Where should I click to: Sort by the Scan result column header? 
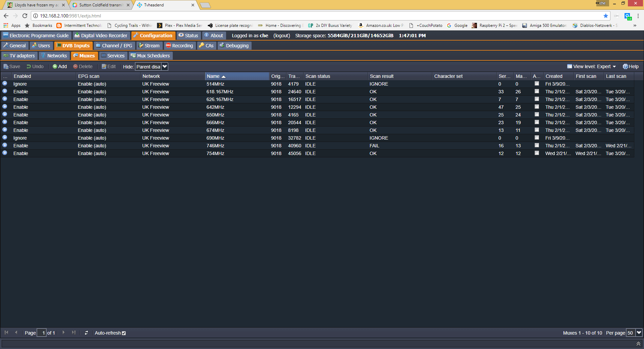[382, 76]
